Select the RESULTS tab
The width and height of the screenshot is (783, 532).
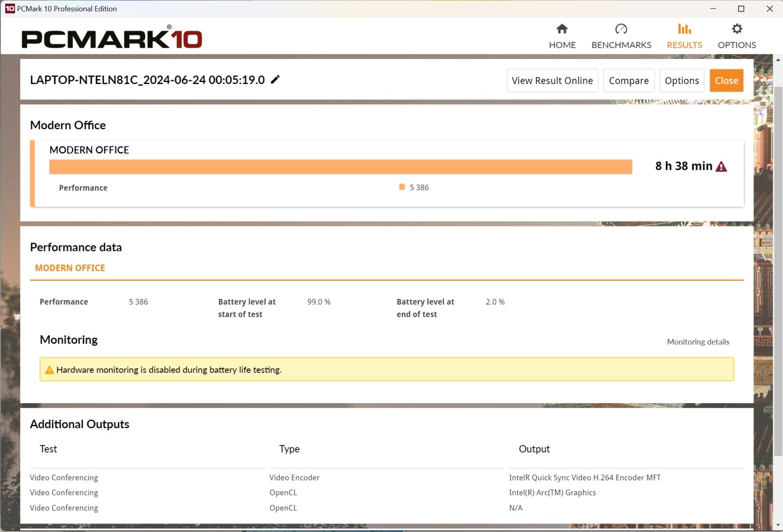684,37
